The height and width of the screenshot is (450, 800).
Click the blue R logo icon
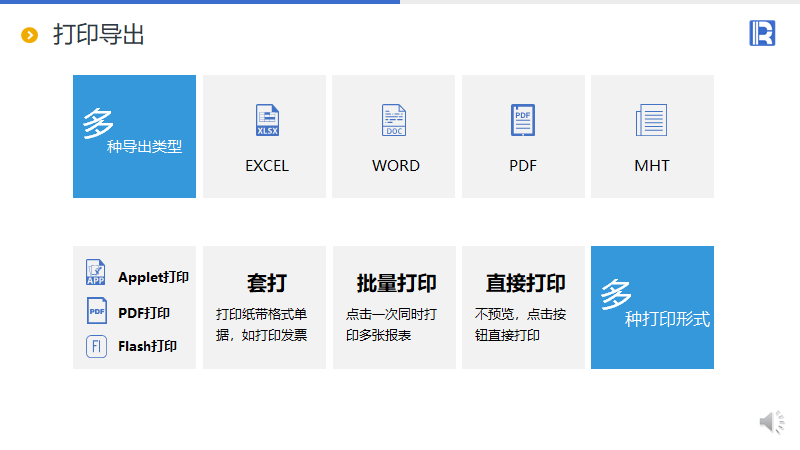762,33
